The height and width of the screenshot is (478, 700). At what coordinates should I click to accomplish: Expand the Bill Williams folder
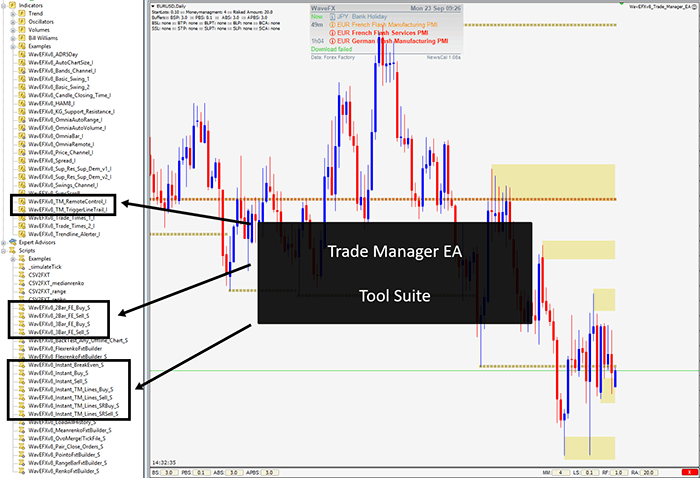tap(13, 39)
